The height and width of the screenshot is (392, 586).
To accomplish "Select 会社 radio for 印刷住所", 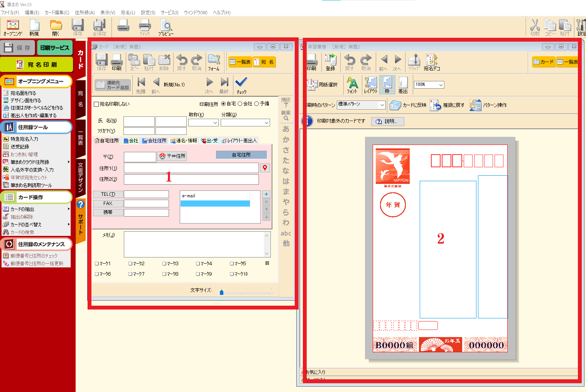I will tap(240, 104).
